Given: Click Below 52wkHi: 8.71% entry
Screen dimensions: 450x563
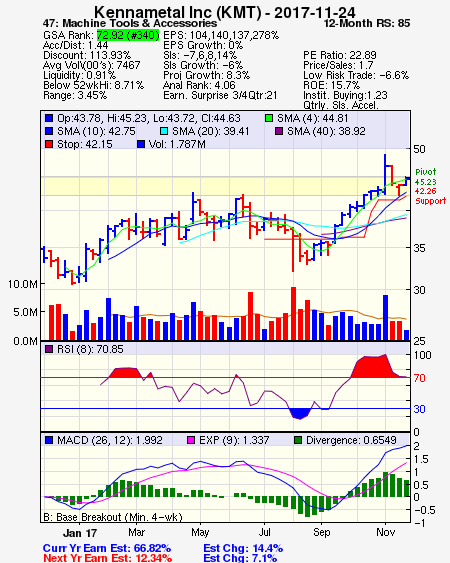Looking at the screenshot, I should pyautogui.click(x=93, y=85).
